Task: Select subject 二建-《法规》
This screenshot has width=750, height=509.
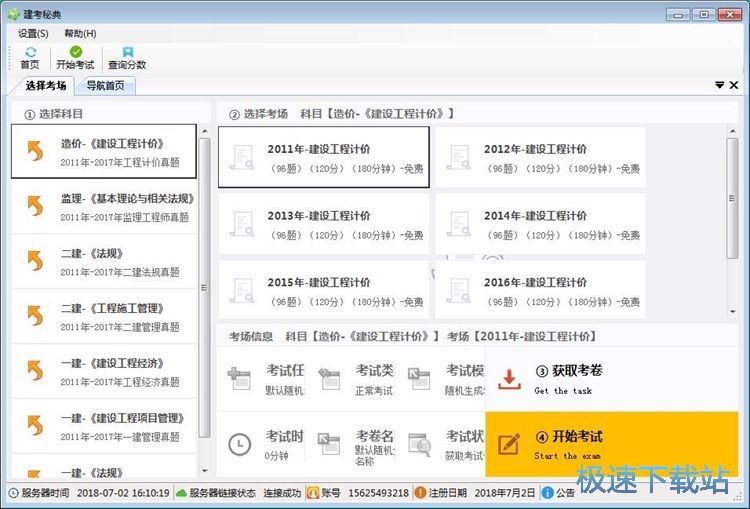Action: click(x=104, y=262)
